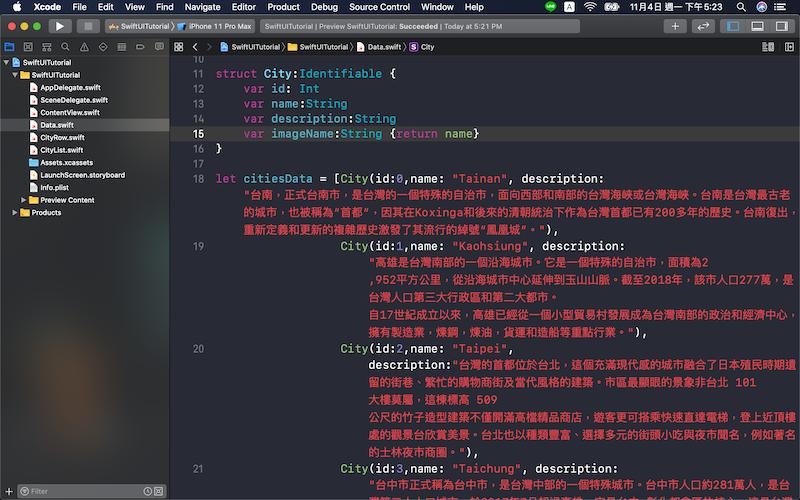Open Siri from the menu bar

762,7
